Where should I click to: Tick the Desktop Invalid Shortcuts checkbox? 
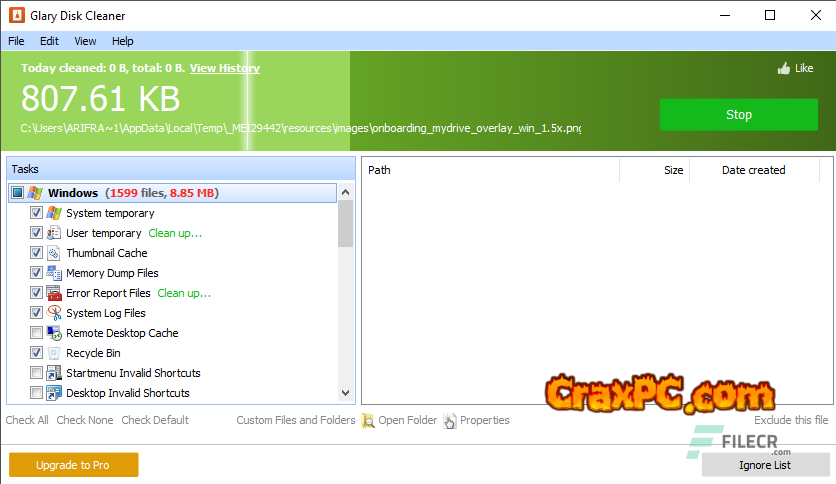(36, 393)
